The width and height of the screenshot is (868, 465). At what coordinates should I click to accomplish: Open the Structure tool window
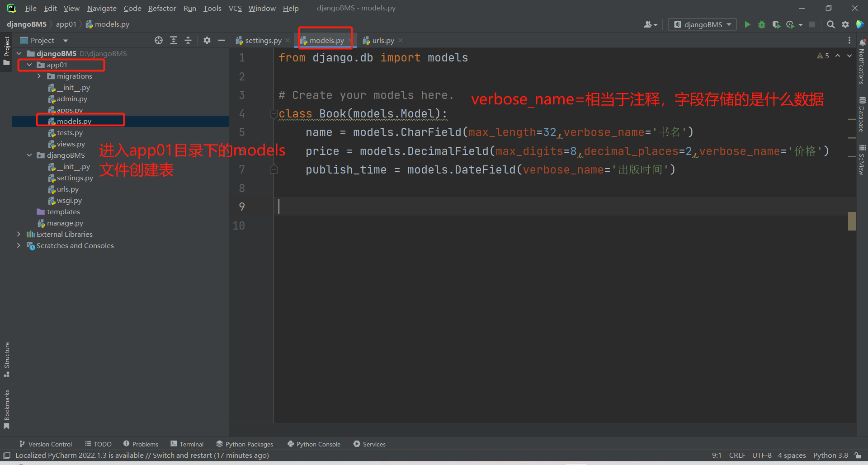tap(7, 360)
